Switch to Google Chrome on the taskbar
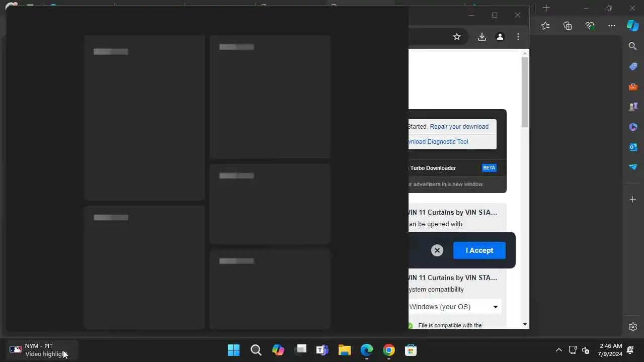The image size is (644, 362). pos(388,350)
